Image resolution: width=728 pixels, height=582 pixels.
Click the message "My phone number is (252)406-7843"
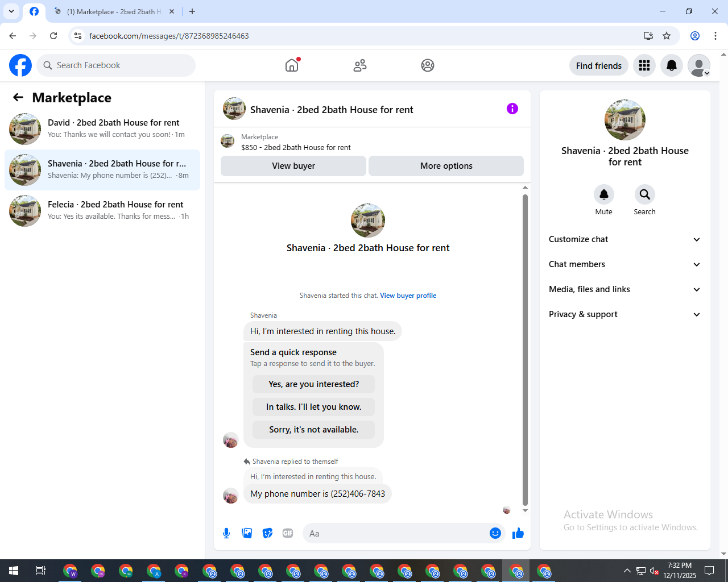[317, 494]
